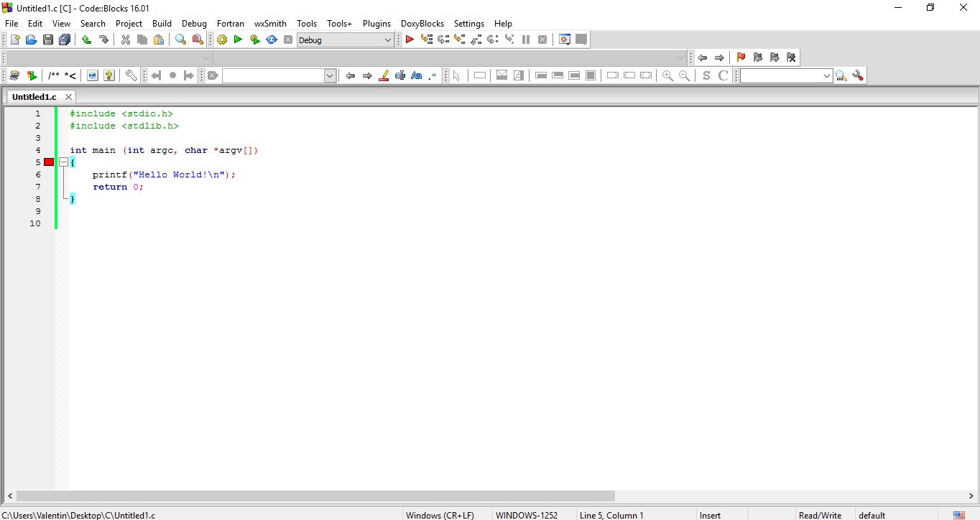Select the Untitled1.c editor tab
This screenshot has width=980, height=520.
tap(34, 96)
